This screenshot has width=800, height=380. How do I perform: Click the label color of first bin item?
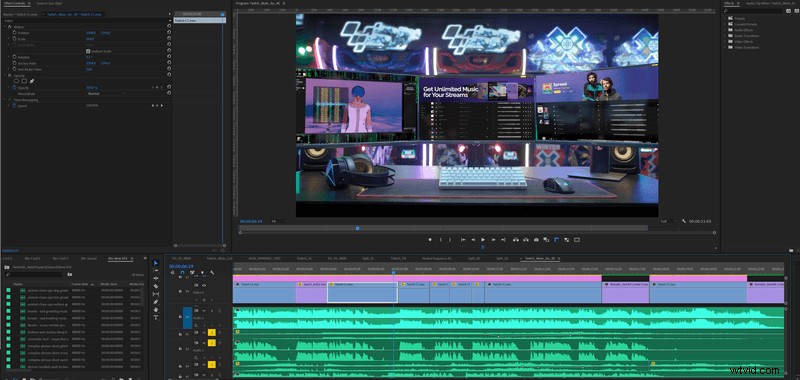[x=8, y=290]
